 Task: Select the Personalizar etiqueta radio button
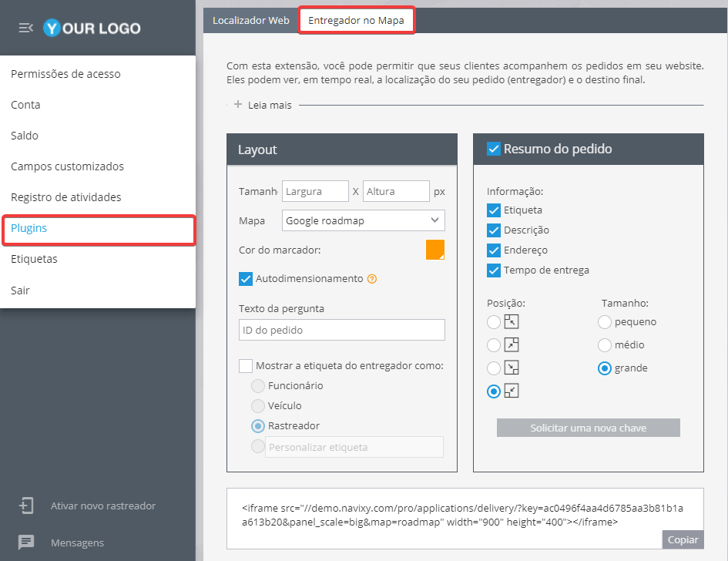pos(257,446)
